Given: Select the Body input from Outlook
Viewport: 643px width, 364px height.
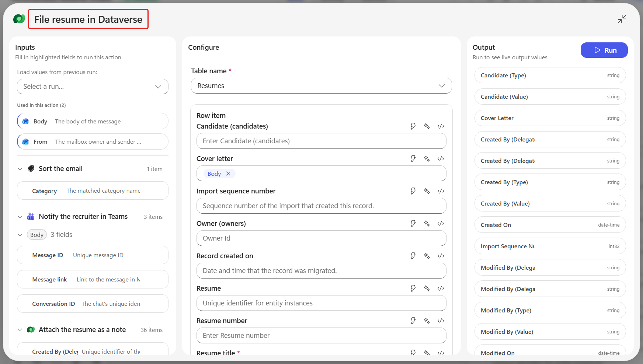Looking at the screenshot, I should [x=93, y=121].
